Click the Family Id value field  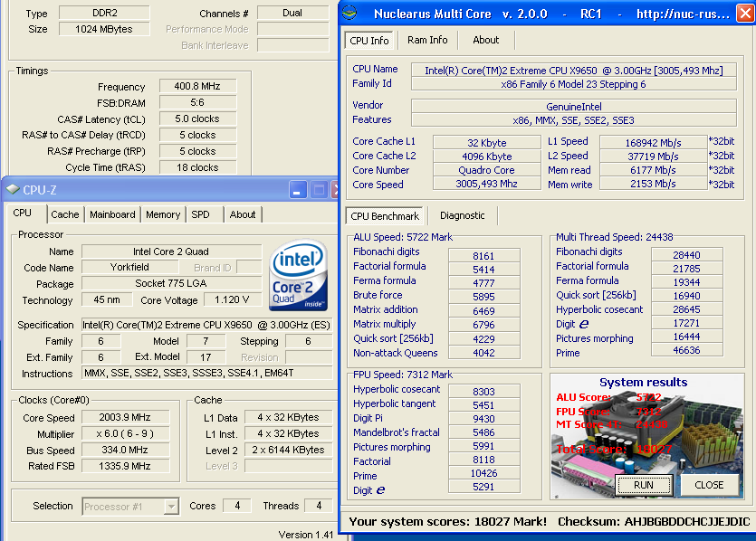point(574,84)
